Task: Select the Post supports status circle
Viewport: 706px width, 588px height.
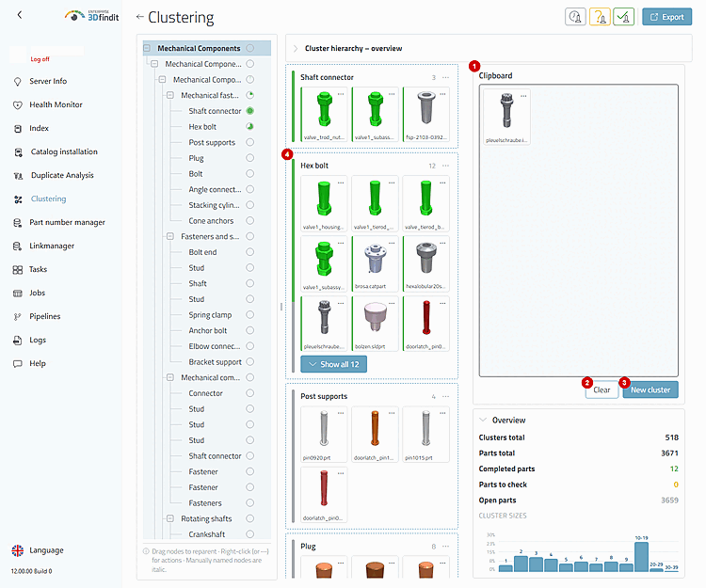Action: click(x=249, y=142)
